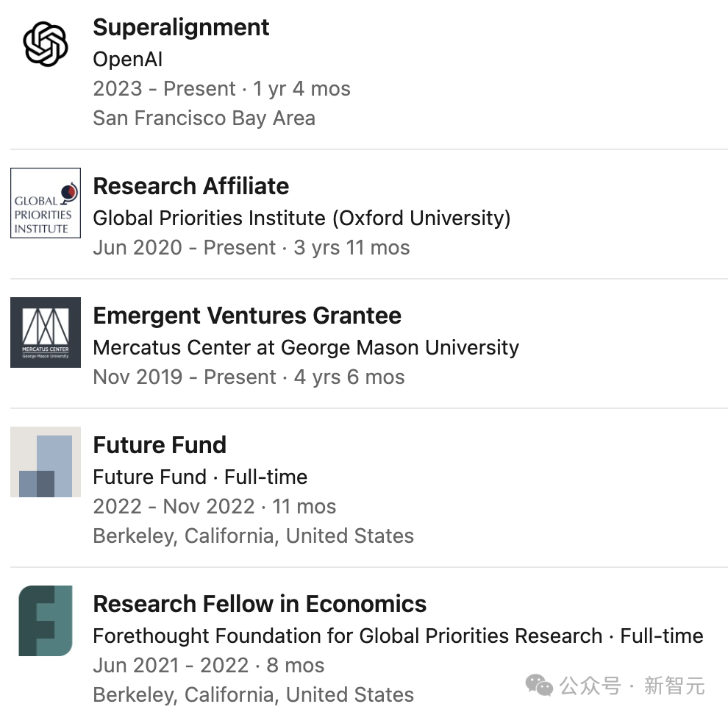This screenshot has width=728, height=715.
Task: Click the bold Future Fund heading
Action: [x=160, y=445]
